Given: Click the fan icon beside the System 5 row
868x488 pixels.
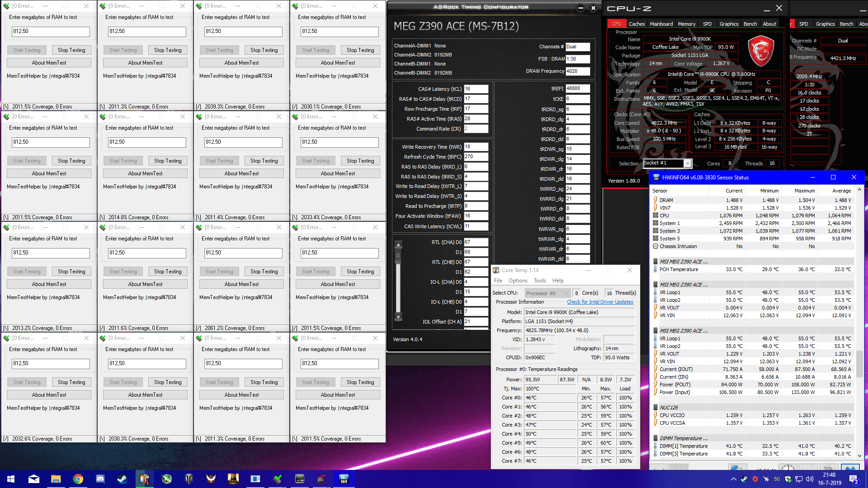Looking at the screenshot, I should [655, 239].
